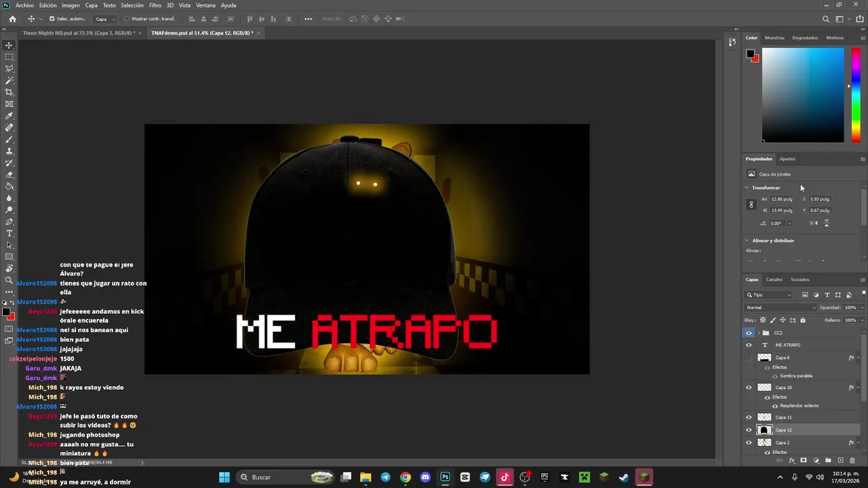
Task: Open the Archivo menu
Action: coord(24,5)
